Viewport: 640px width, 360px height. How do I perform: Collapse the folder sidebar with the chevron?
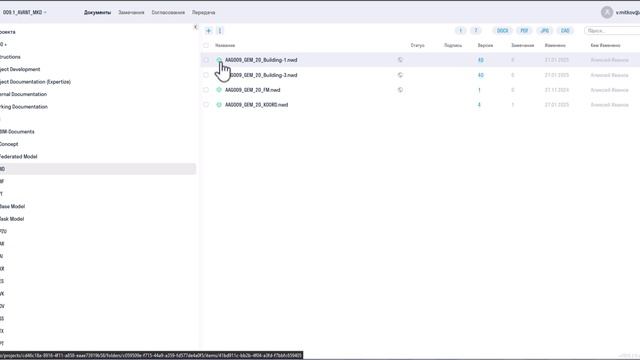coord(196,27)
